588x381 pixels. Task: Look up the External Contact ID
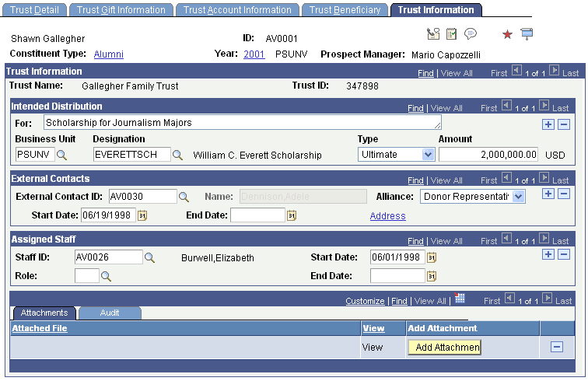click(x=184, y=197)
